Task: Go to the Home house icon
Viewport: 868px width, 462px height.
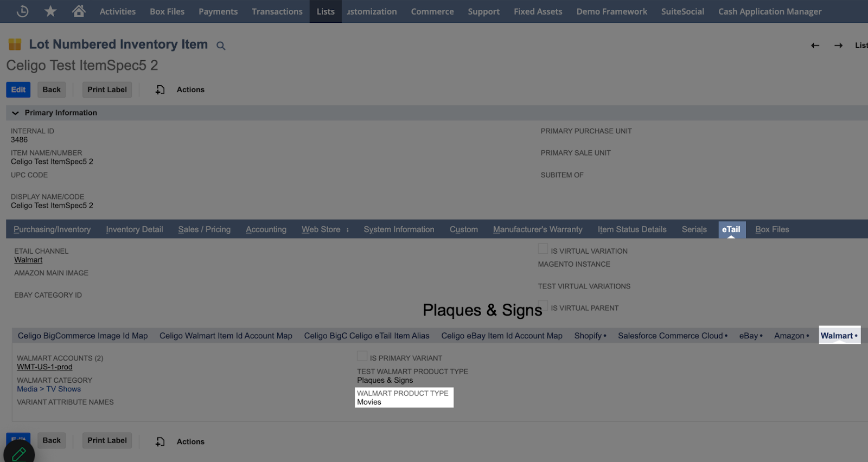Action: pyautogui.click(x=79, y=11)
